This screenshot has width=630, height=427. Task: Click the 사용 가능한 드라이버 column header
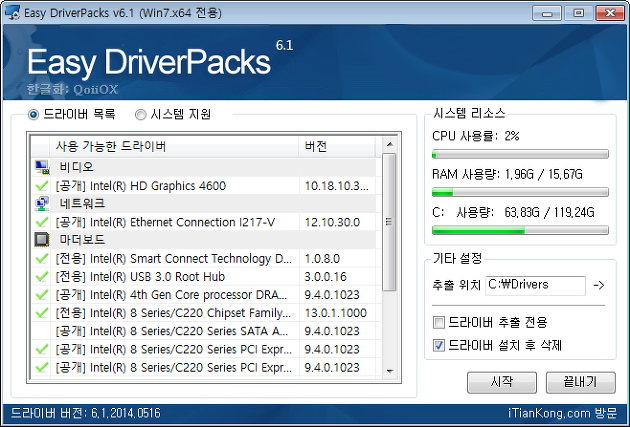(174, 147)
